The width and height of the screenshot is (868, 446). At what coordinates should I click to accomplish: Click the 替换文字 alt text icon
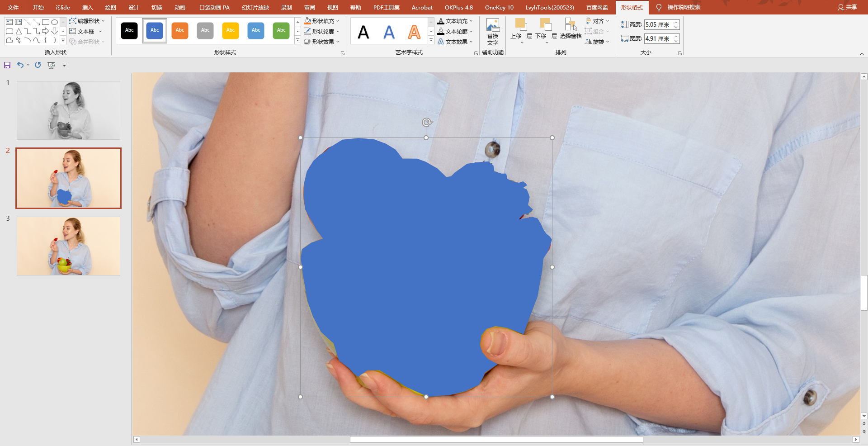click(x=493, y=32)
